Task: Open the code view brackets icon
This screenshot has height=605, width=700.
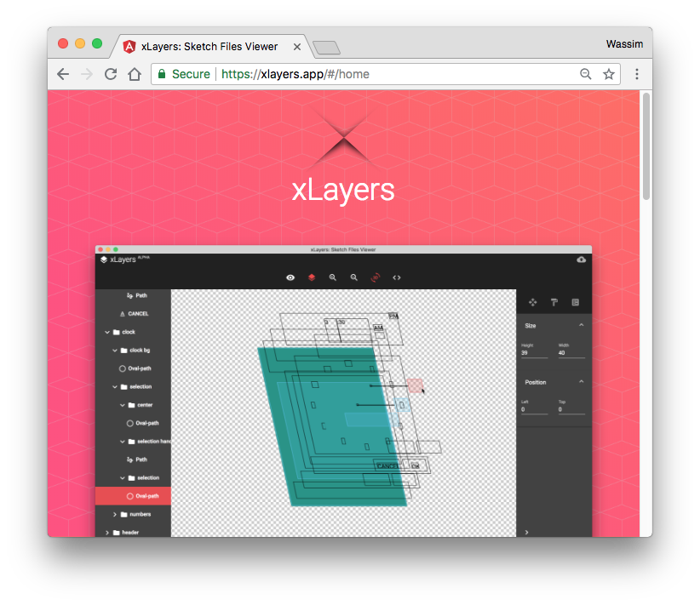Action: pos(397,277)
